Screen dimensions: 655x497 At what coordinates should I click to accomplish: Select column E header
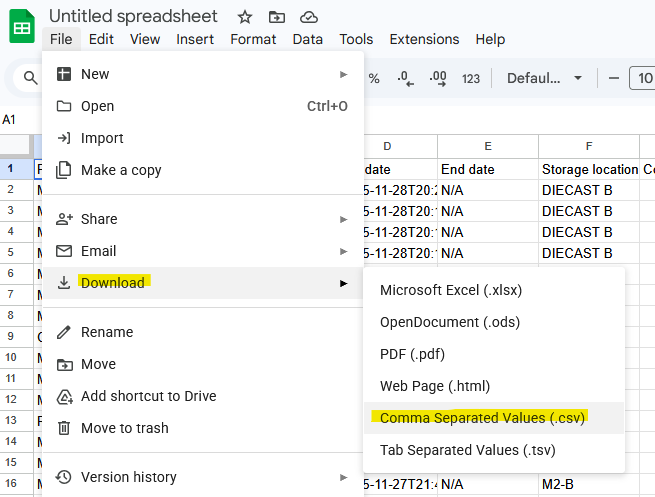click(488, 146)
